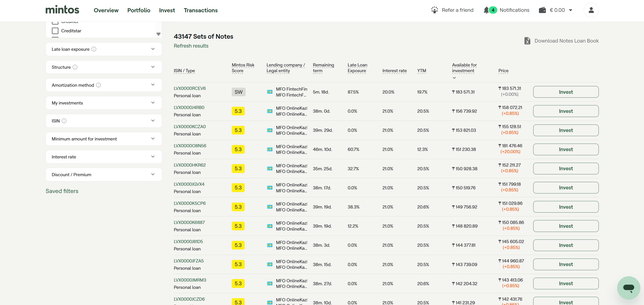
Task: Click the 5.3 risk badge for LVX0000JMRM3
Action: point(238,283)
